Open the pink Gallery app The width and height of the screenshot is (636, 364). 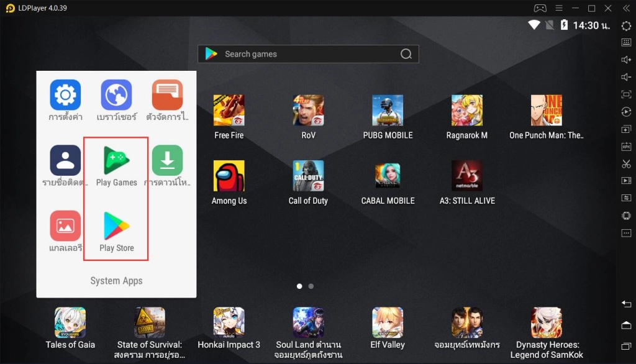pos(65,225)
